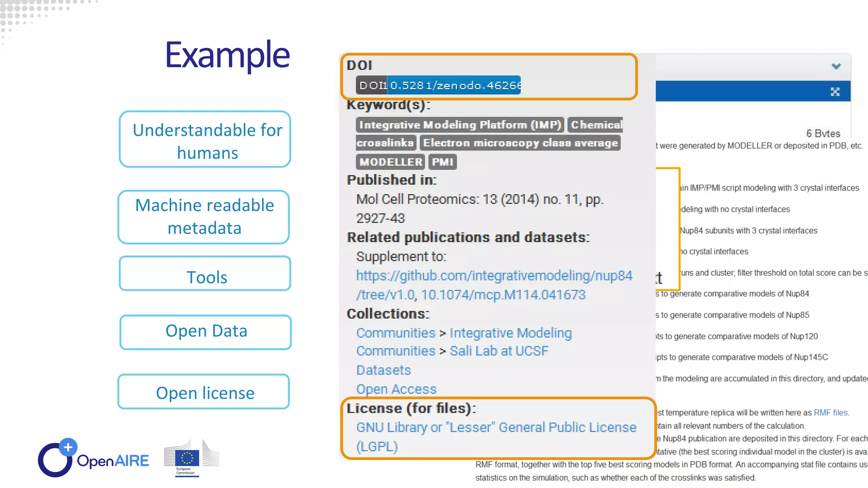868x488 pixels.
Task: Select the Understandable for humans box
Action: click(205, 139)
